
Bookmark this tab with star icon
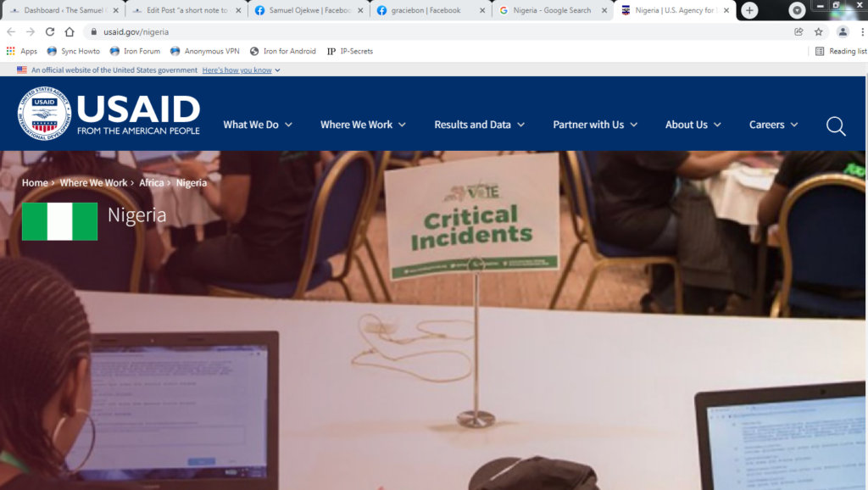819,31
